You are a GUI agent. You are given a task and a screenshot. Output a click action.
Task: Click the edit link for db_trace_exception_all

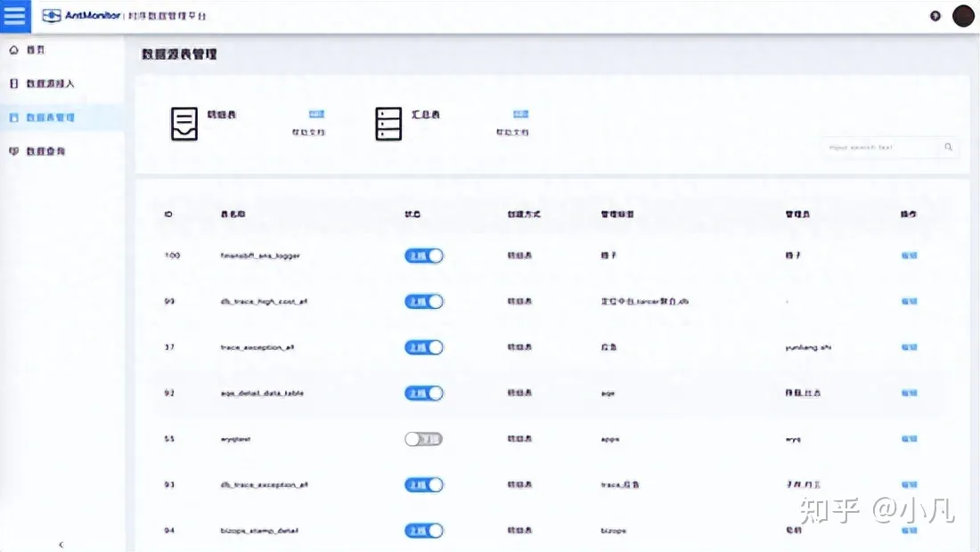tap(910, 484)
